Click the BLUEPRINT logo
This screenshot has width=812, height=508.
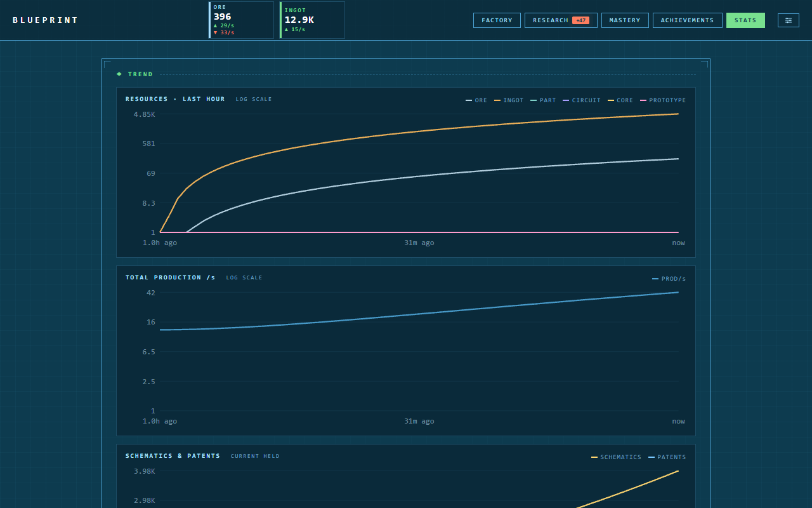pos(46,20)
